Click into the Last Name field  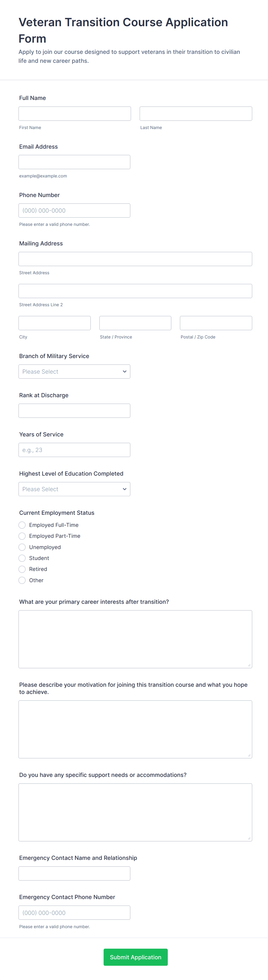pyautogui.click(x=196, y=114)
